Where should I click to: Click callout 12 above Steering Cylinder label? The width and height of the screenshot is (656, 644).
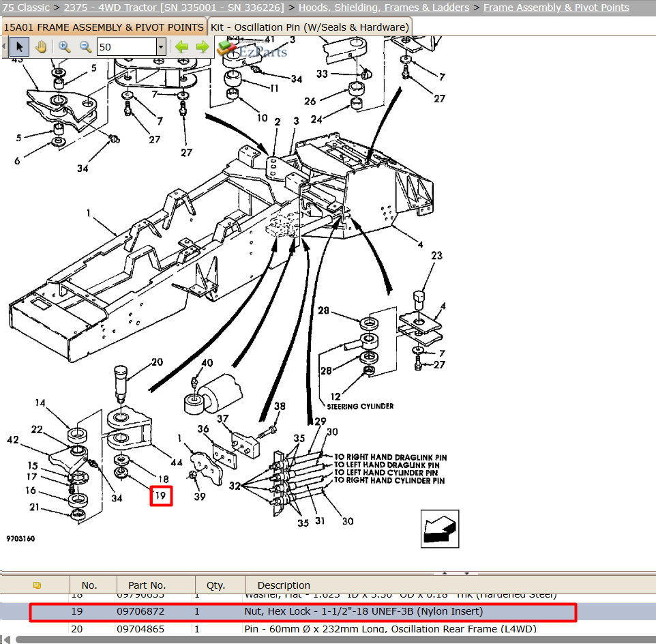pos(336,396)
